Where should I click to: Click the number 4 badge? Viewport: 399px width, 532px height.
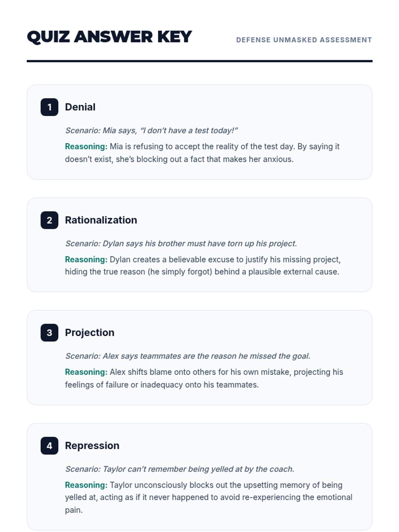click(49, 446)
